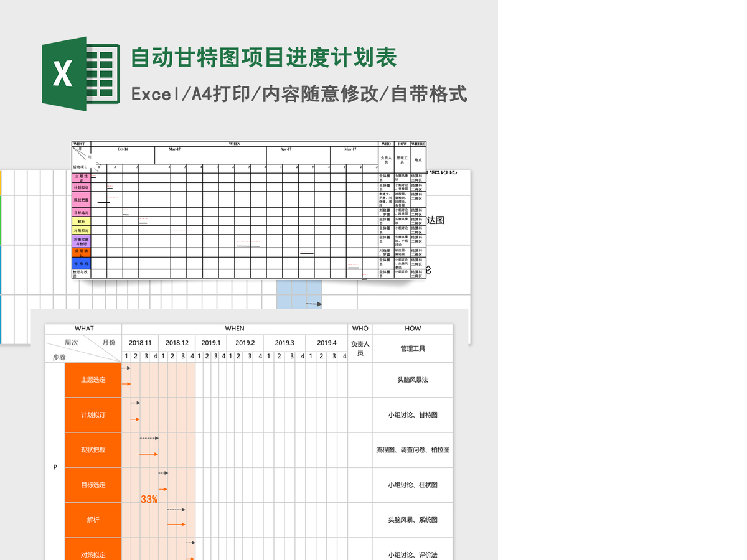The width and height of the screenshot is (747, 560).
Task: Click the 2019.3 month header
Action: coord(284,343)
